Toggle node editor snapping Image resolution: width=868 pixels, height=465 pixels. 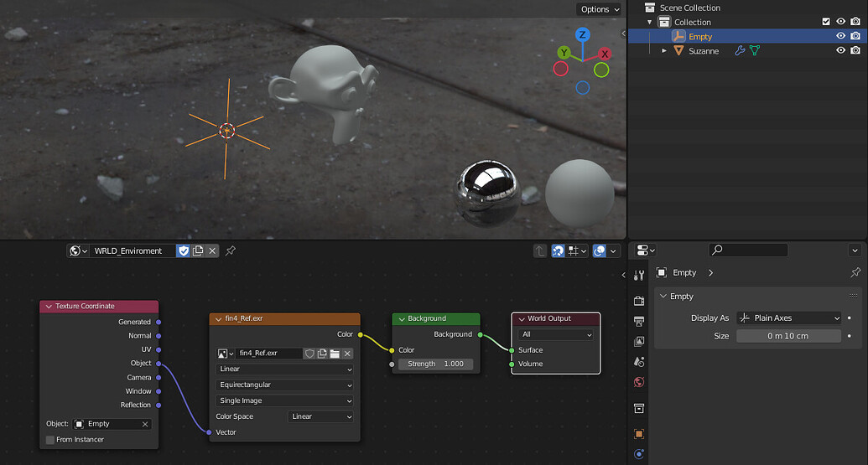(558, 251)
